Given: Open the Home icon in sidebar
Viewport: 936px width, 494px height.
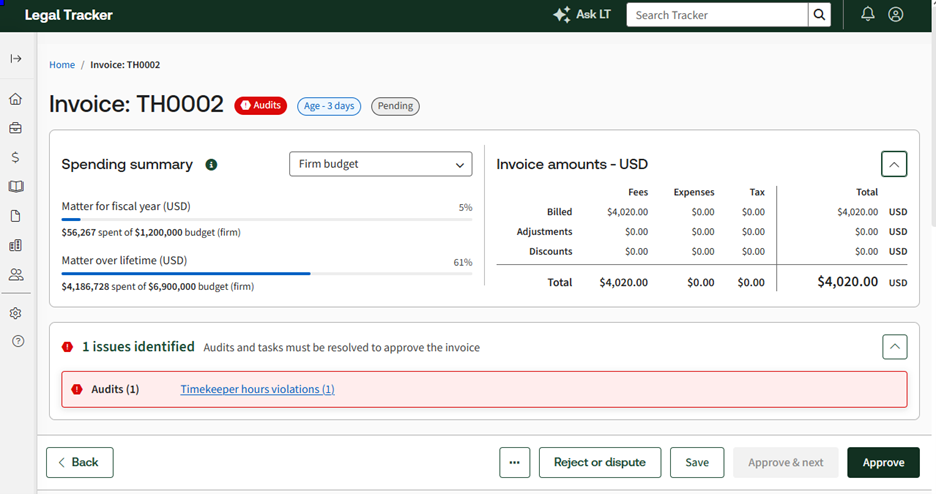Looking at the screenshot, I should [x=16, y=99].
